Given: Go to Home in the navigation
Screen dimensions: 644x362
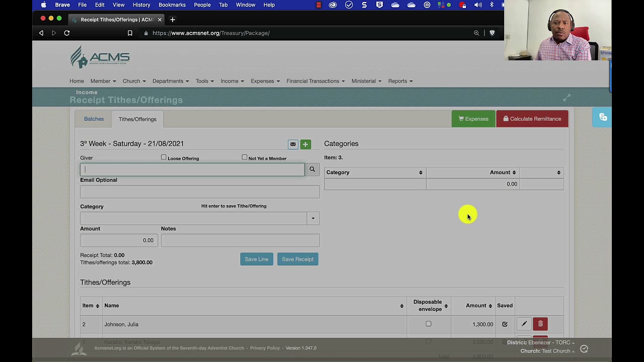Looking at the screenshot, I should pyautogui.click(x=76, y=81).
